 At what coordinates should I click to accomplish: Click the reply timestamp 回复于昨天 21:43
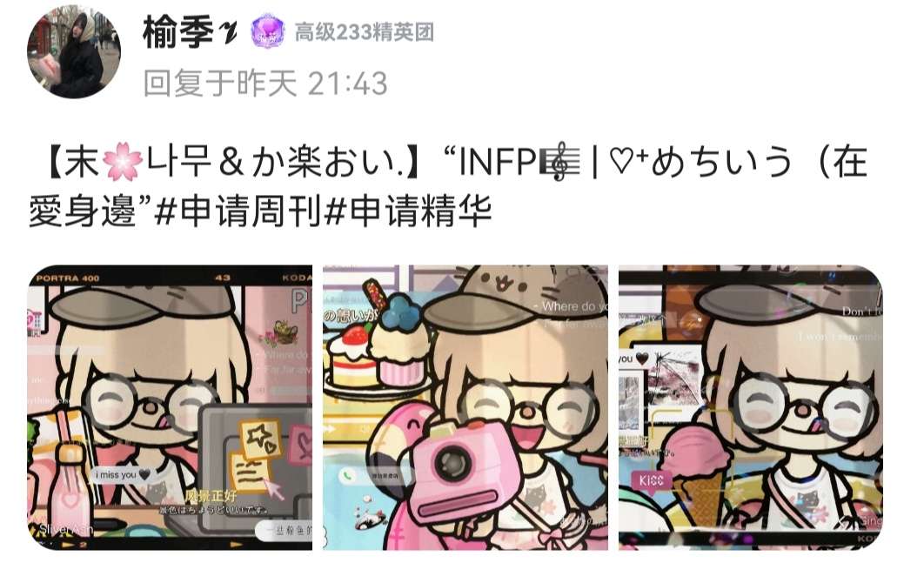(x=265, y=84)
